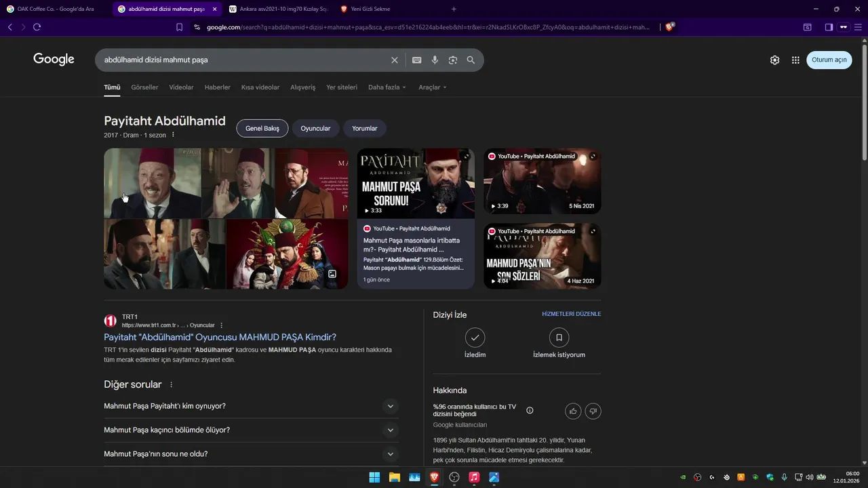Expand 'Mahmut Paşa Payitaht'ı kim oynuyor?' question
Viewport: 868px width, 488px height.
point(251,406)
